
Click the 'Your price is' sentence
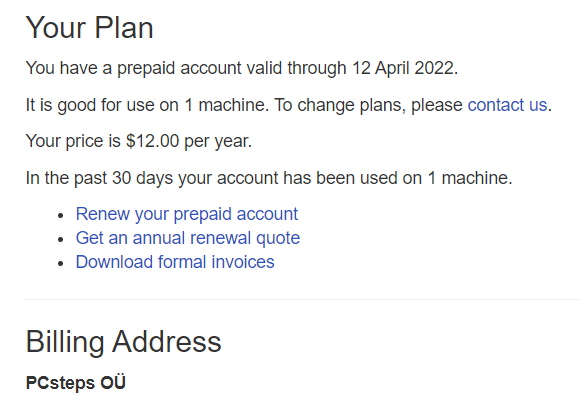click(139, 142)
